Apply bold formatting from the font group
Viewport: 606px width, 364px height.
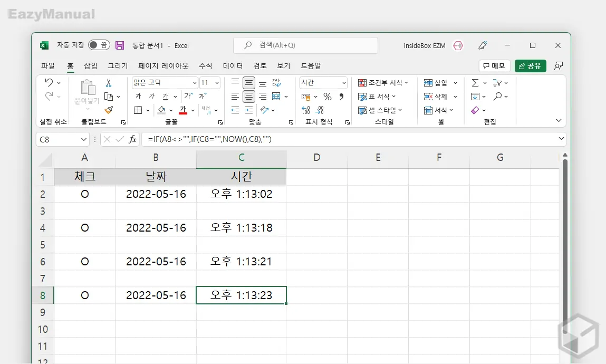pos(137,96)
